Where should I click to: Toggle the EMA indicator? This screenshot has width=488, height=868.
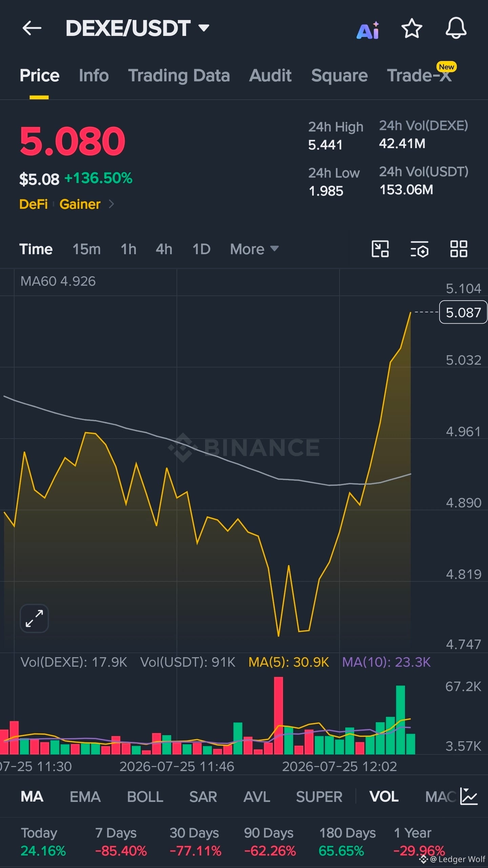click(85, 796)
